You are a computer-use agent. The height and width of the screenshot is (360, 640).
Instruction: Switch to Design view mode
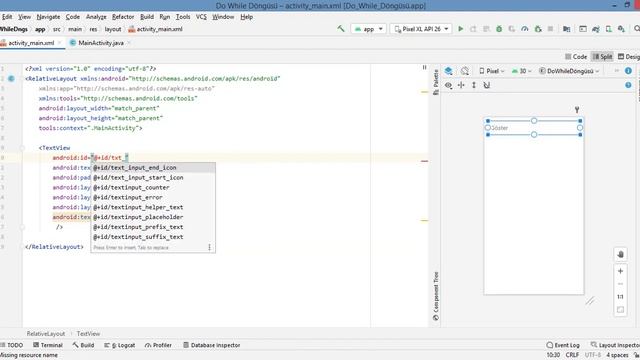(629, 57)
